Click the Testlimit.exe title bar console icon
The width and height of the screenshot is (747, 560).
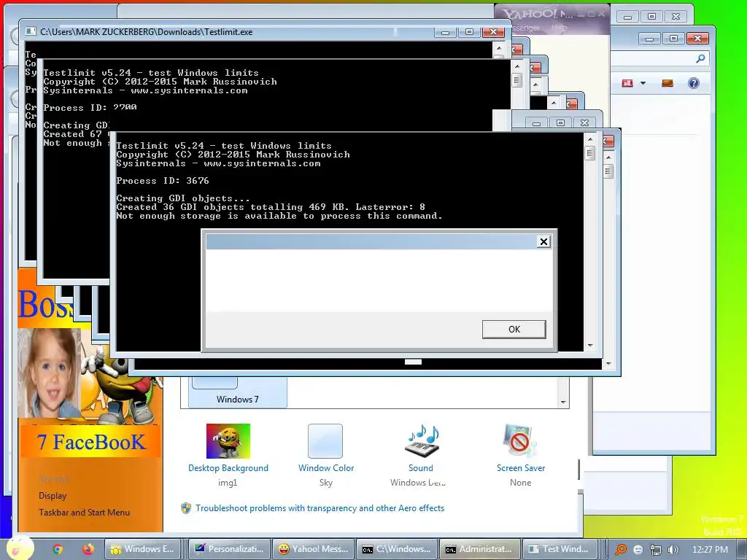point(31,31)
